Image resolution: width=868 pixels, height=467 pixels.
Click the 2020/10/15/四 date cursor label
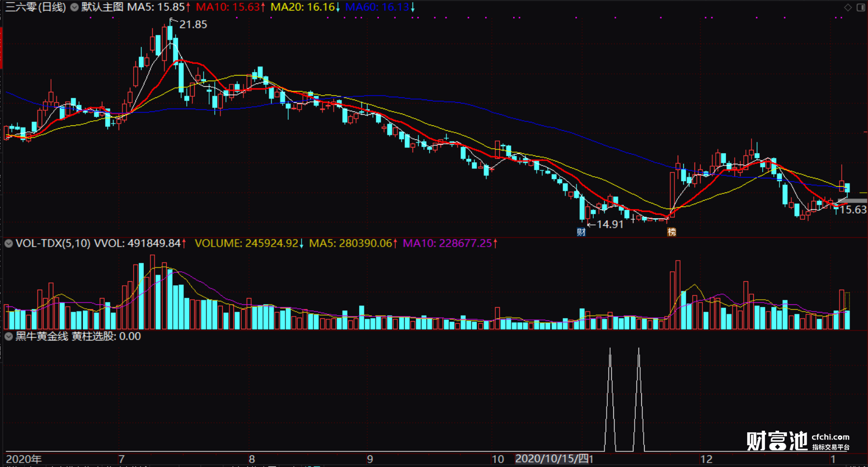pos(552,459)
